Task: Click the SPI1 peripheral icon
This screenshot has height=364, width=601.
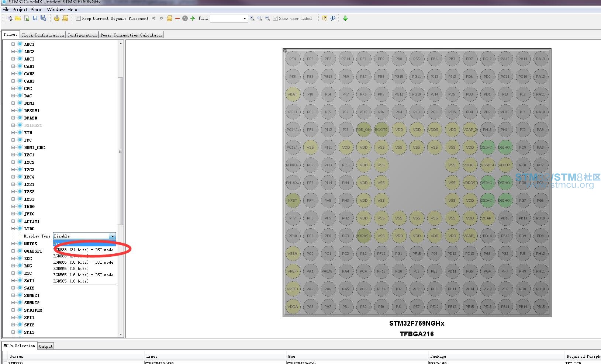Action: tap(20, 317)
